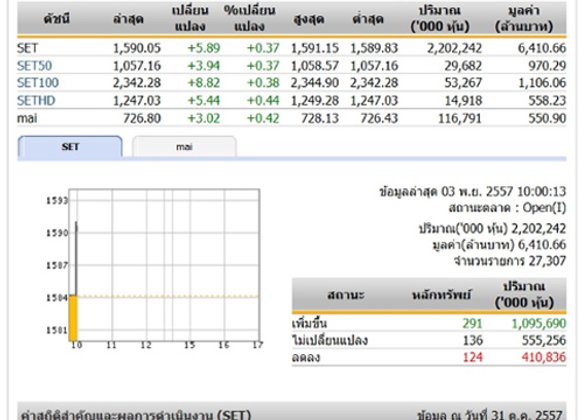
Task: Select SET value 6,410.66 in index table
Action: pos(542,48)
